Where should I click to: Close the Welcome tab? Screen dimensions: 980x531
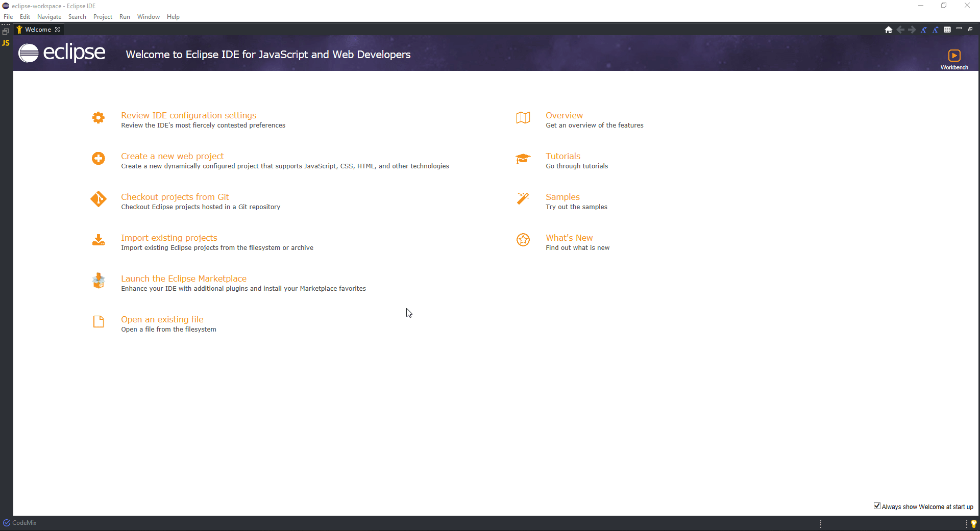coord(58,30)
